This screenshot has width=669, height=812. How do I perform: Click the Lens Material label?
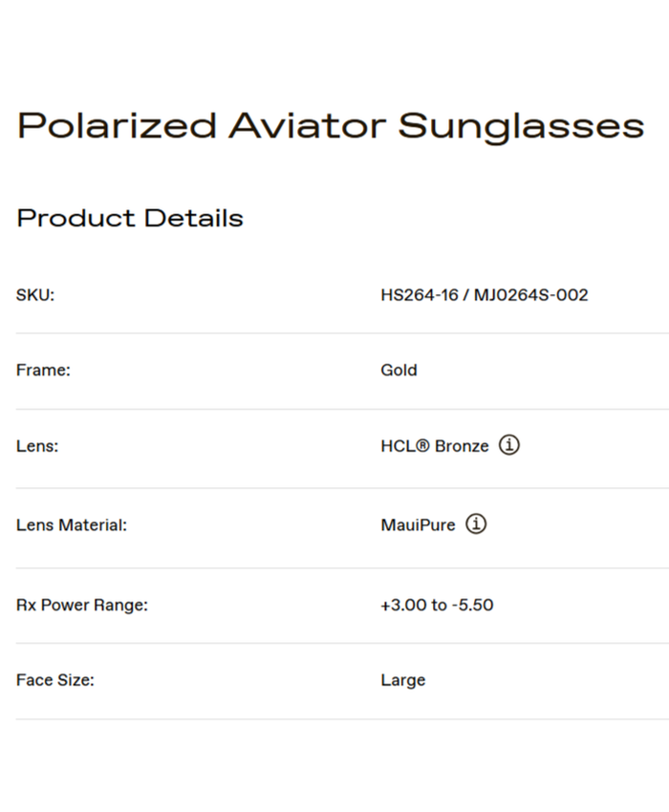[72, 524]
